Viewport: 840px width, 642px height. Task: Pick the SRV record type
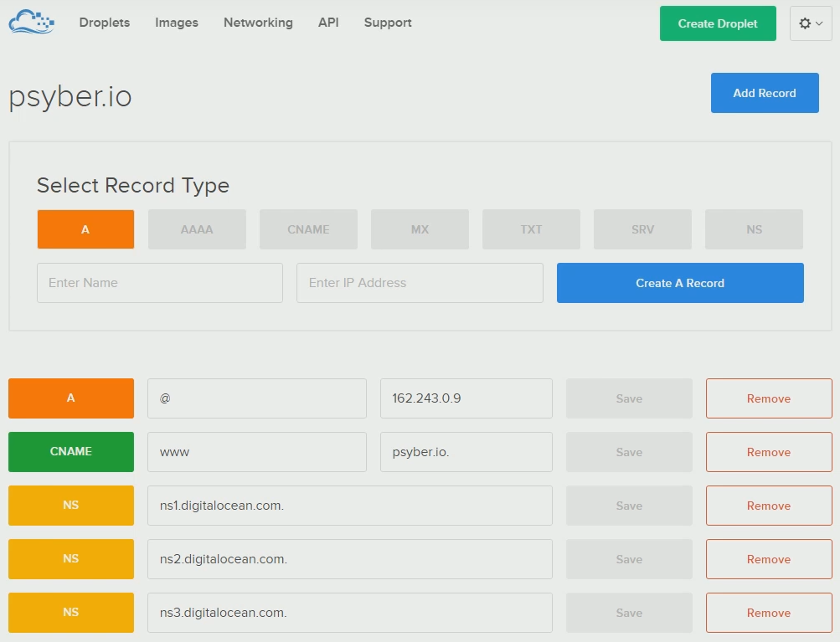(x=642, y=229)
